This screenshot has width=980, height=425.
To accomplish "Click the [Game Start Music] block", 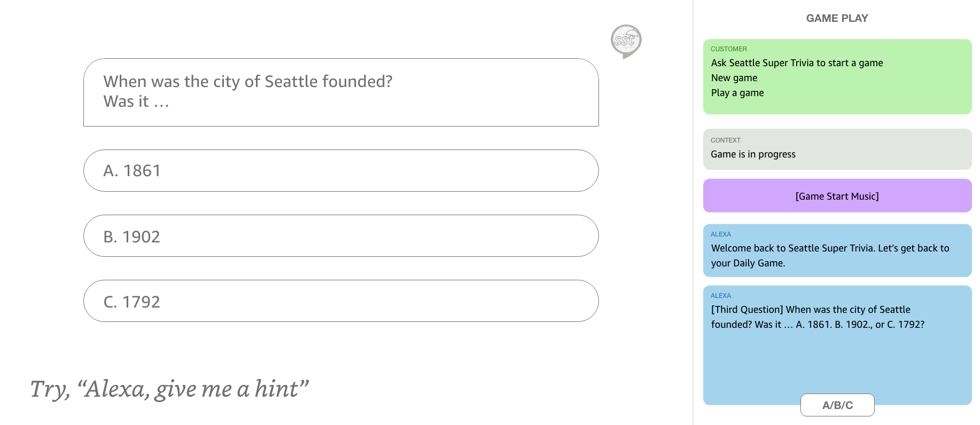I will pos(837,196).
